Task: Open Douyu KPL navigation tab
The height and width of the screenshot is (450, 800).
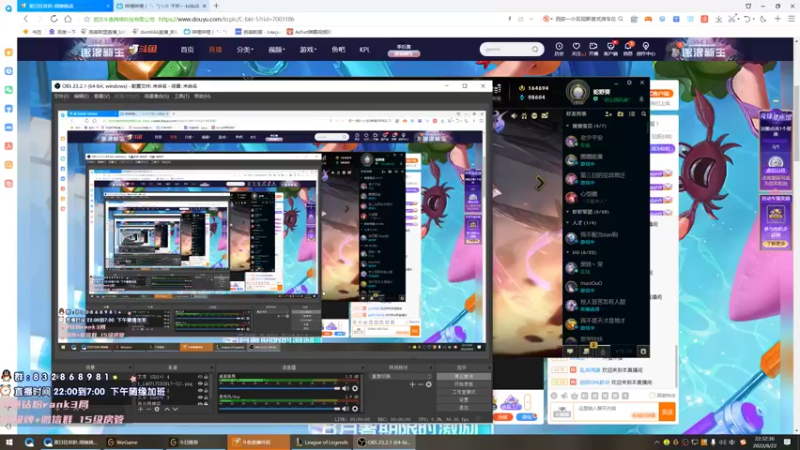Action: (x=364, y=49)
